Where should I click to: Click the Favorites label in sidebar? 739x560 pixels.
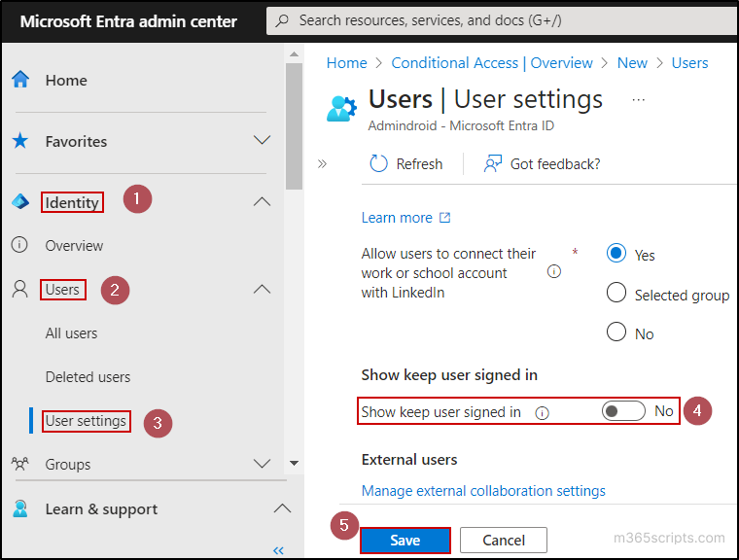76,141
